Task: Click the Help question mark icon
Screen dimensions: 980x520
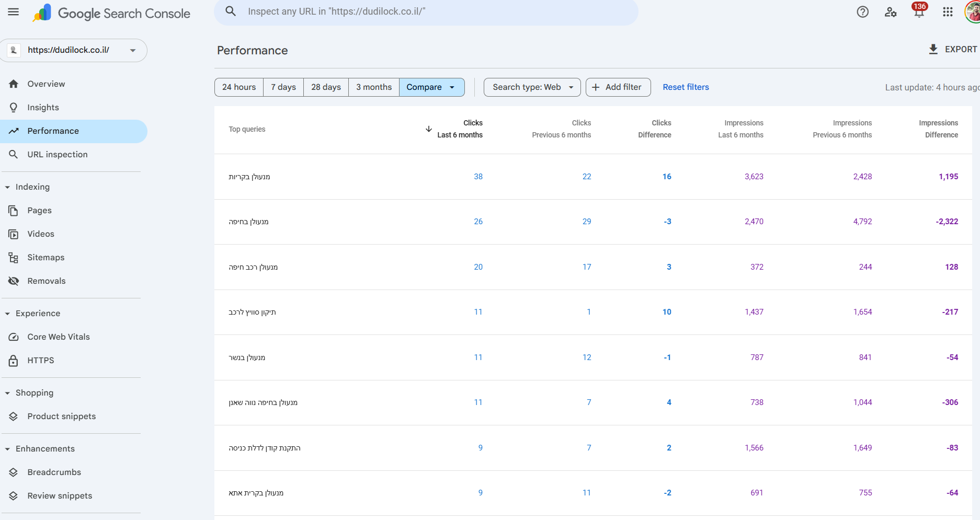Action: (x=862, y=12)
